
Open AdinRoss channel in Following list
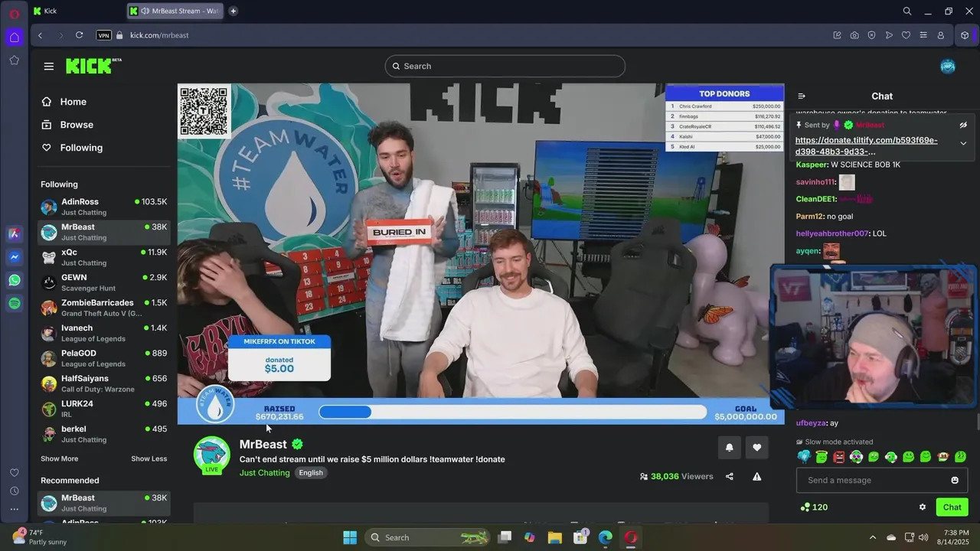104,207
